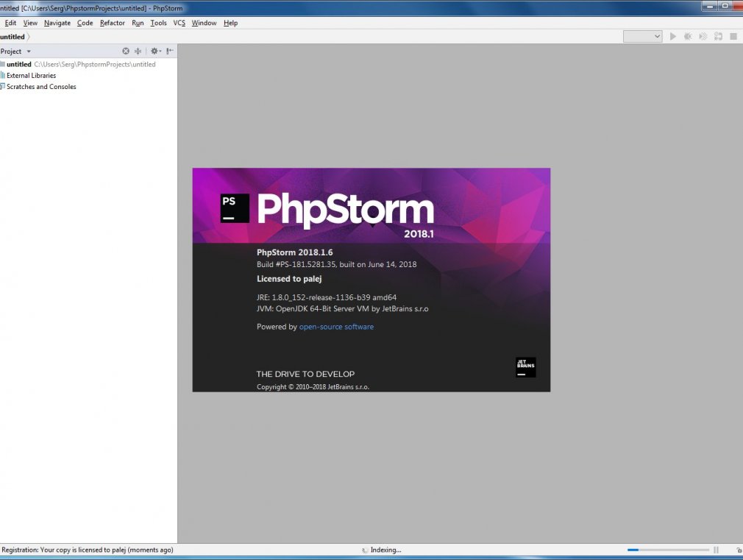Run the selected configuration

(673, 37)
